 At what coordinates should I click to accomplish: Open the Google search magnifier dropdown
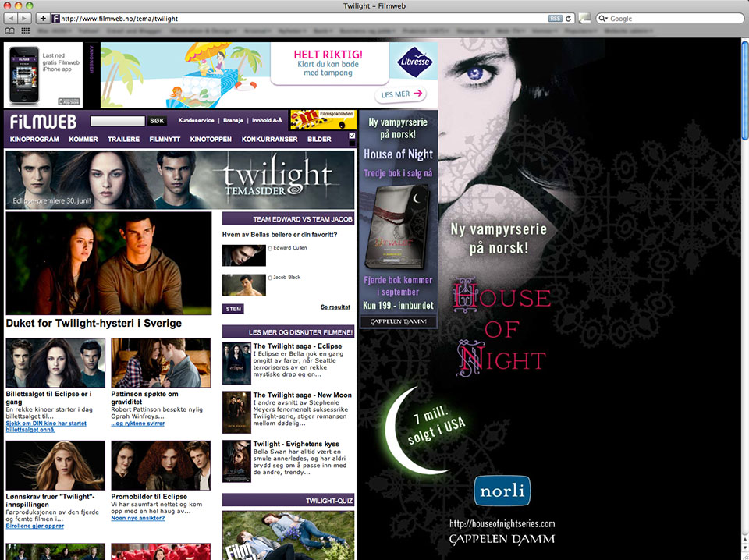(603, 18)
